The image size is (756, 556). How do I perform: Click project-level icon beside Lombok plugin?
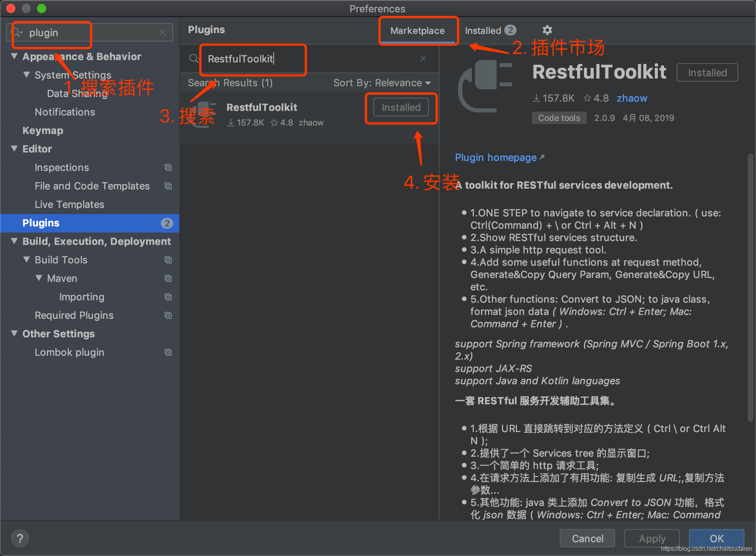(168, 352)
